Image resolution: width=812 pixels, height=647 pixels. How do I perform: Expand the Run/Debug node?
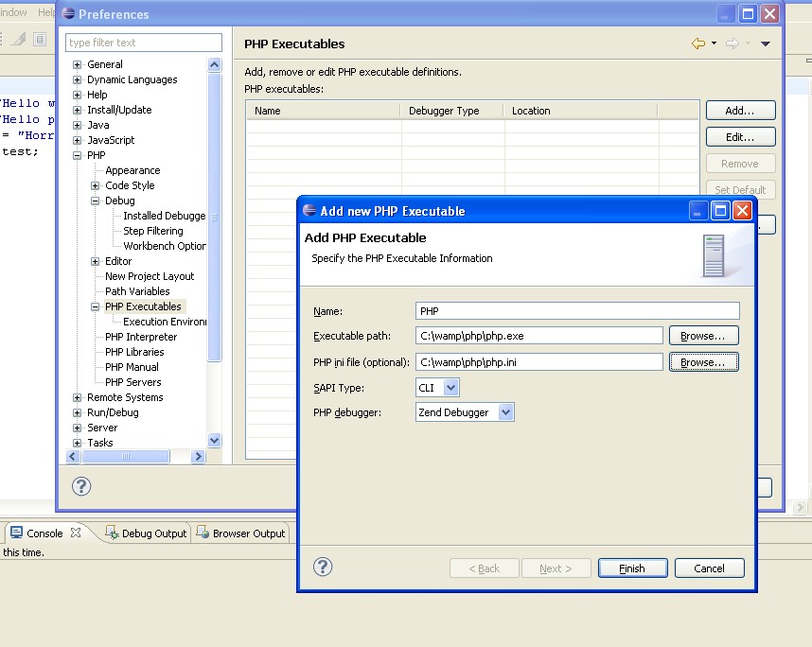78,412
